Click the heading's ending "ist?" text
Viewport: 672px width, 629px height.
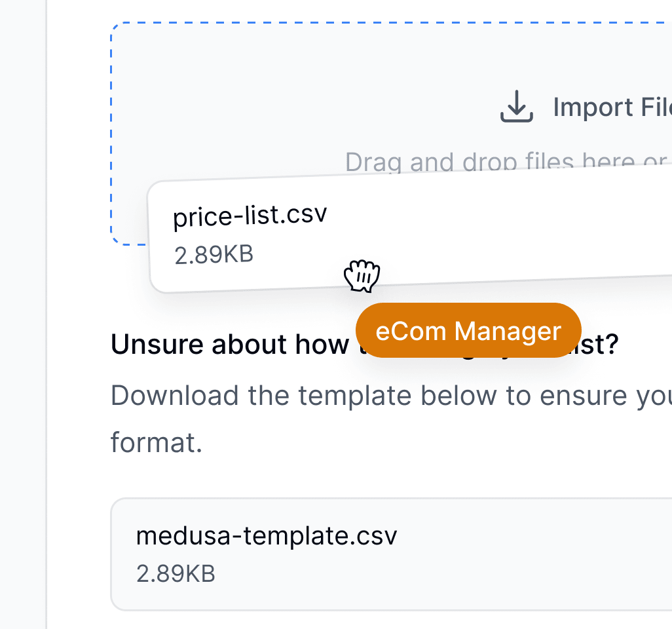click(599, 344)
